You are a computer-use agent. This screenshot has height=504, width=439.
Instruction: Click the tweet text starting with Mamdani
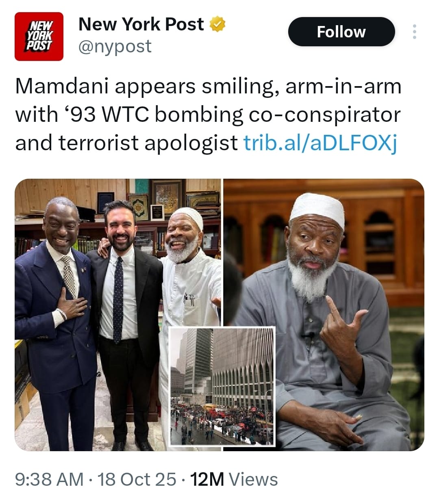point(208,115)
